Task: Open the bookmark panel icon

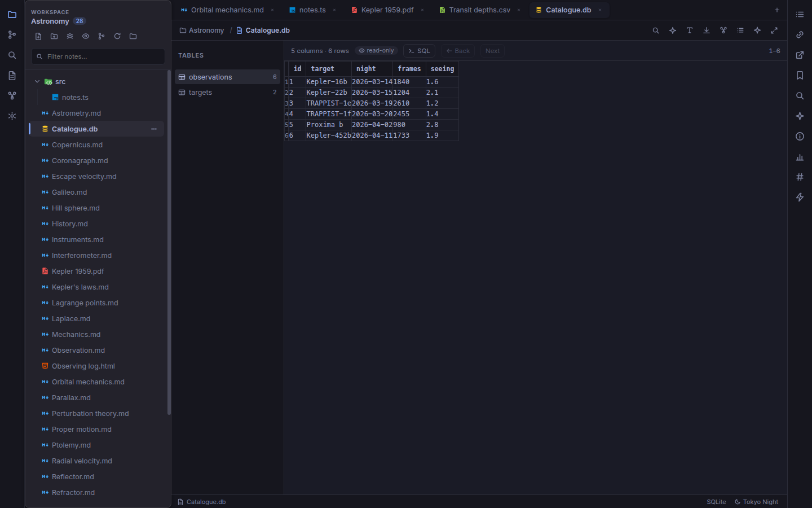Action: click(800, 76)
